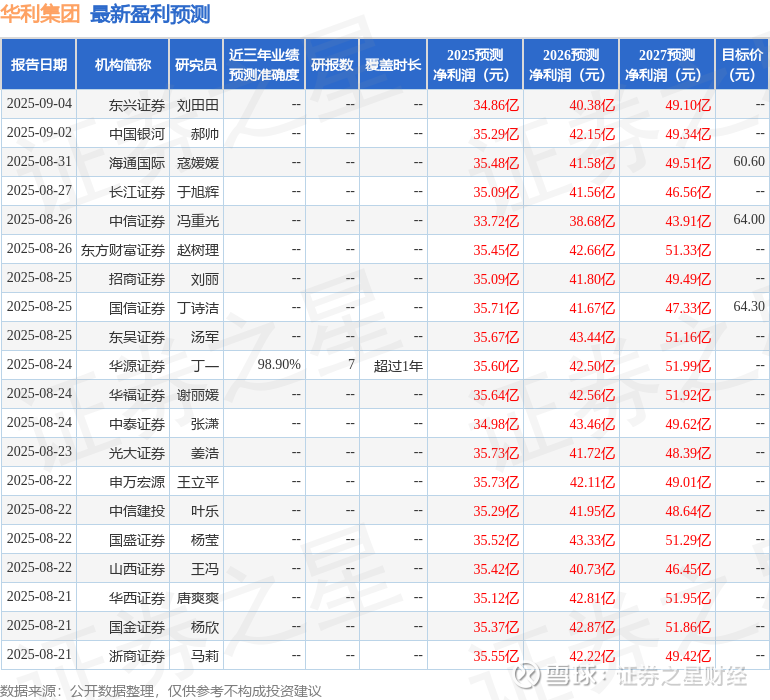Image resolution: width=770 pixels, height=700 pixels.
Task: Click the date 2025-08-31
Action: pyautogui.click(x=39, y=161)
